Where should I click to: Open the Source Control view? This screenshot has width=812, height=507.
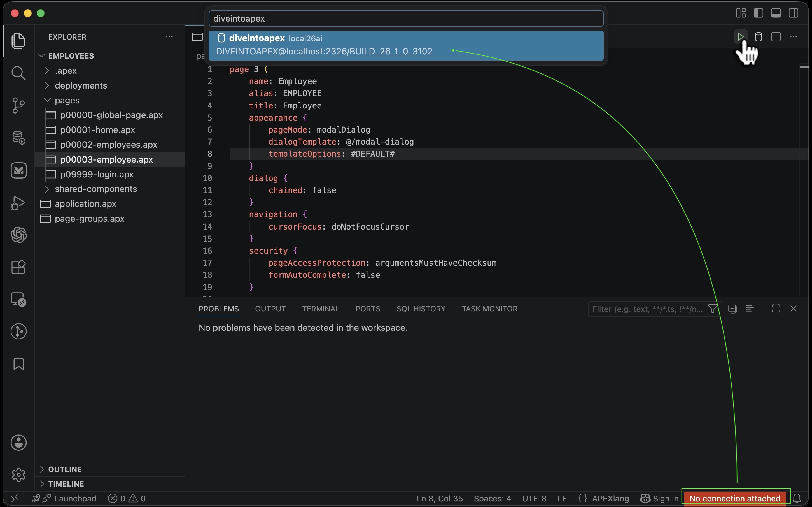click(18, 105)
